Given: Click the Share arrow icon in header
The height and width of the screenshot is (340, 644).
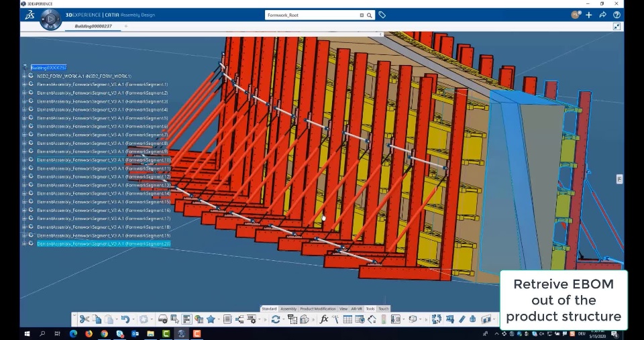Looking at the screenshot, I should (x=602, y=15).
